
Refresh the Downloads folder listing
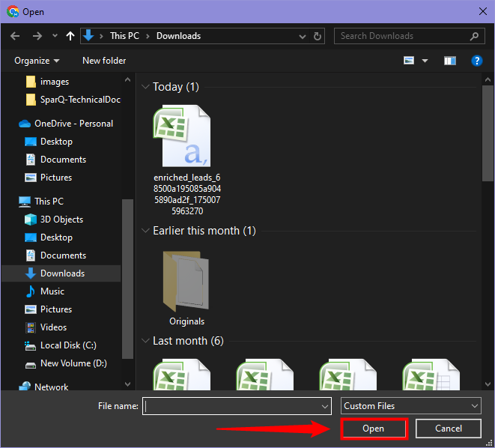[318, 36]
